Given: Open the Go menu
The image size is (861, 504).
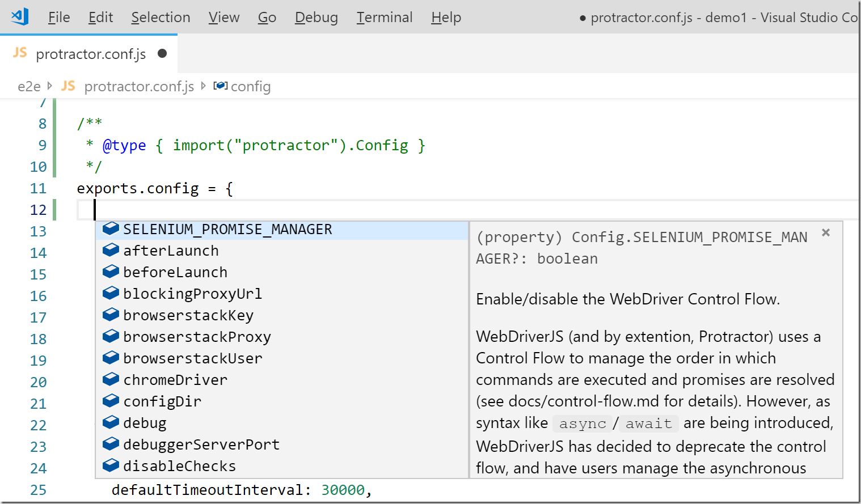Looking at the screenshot, I should 267,18.
